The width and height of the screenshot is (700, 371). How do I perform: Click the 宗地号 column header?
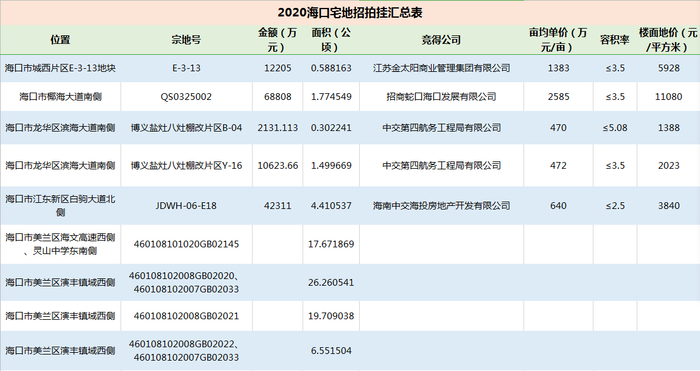(186, 40)
